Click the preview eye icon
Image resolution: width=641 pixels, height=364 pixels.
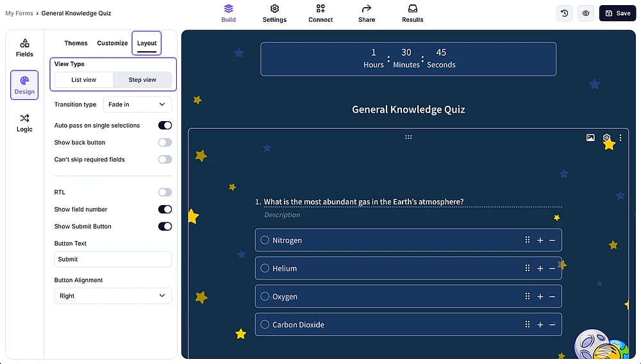(586, 13)
